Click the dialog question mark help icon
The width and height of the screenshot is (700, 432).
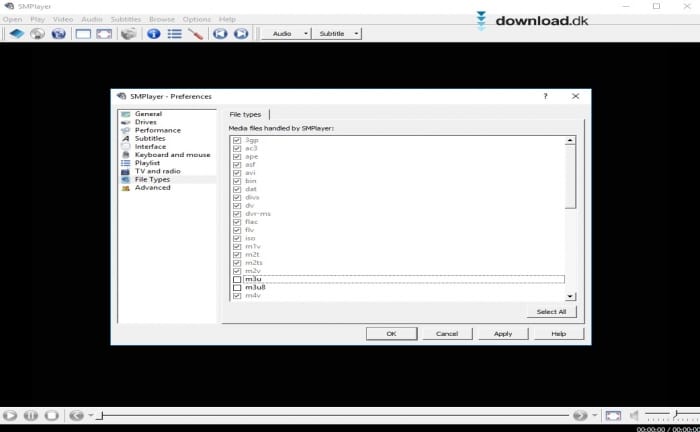545,96
